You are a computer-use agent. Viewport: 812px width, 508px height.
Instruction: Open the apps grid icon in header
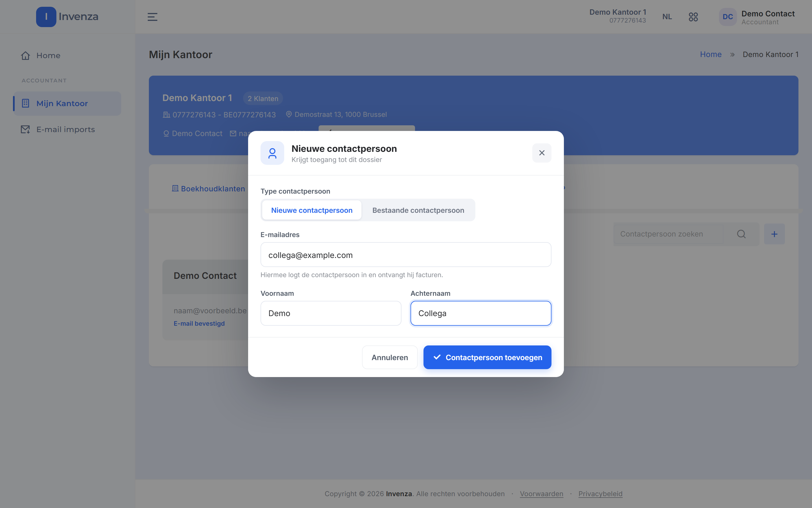[693, 17]
